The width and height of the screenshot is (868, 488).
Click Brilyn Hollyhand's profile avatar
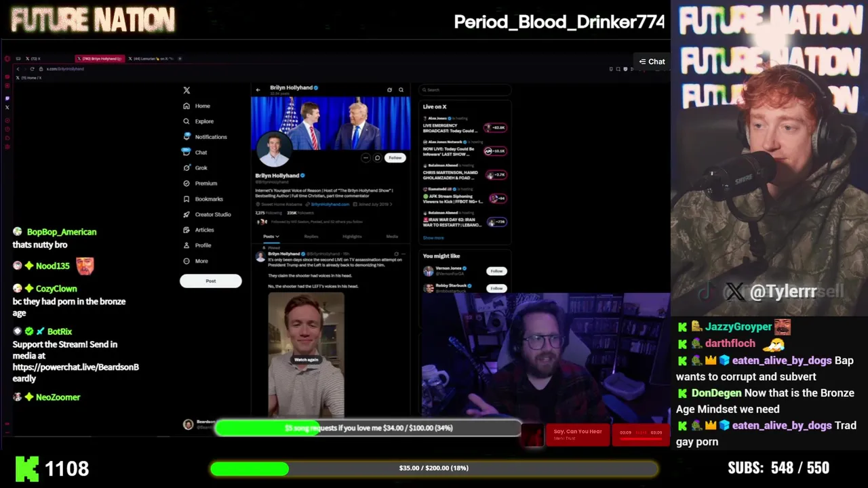pos(274,149)
